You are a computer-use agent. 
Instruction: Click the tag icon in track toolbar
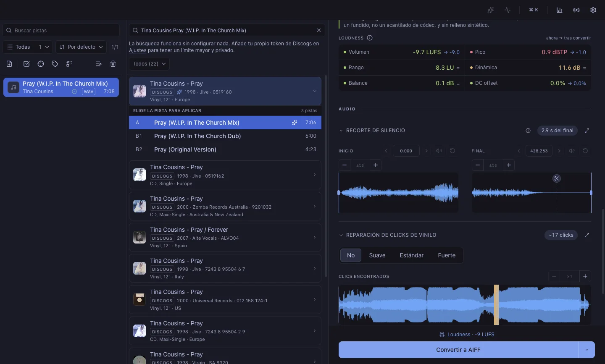click(55, 64)
